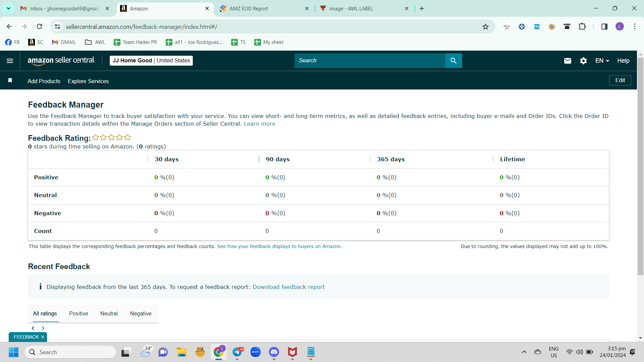Open Telegram from the taskbar
Viewport: 644px width, 362px height.
[x=237, y=352]
